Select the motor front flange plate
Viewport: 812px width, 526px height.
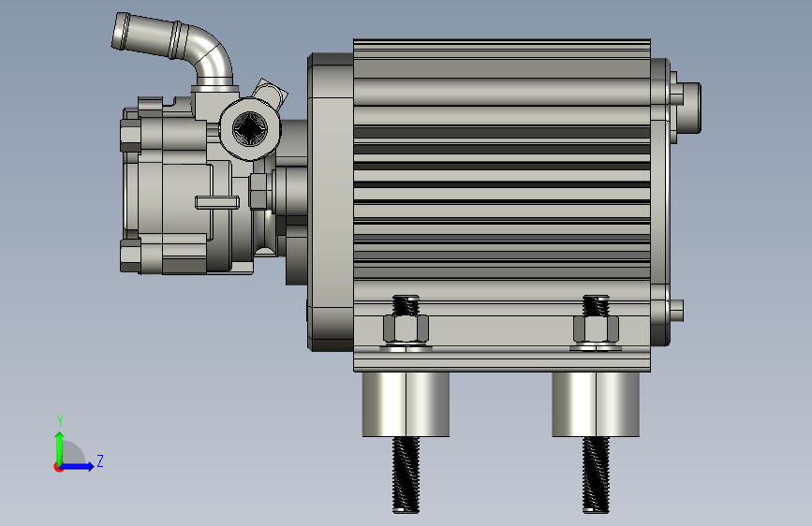(331, 202)
